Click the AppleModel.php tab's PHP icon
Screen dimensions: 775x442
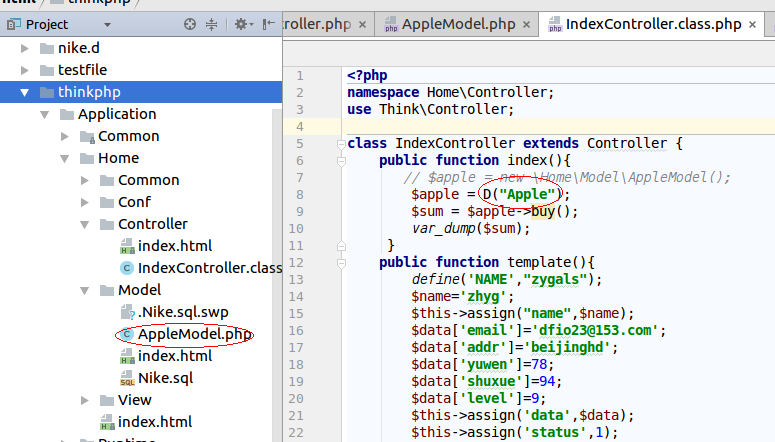(389, 23)
